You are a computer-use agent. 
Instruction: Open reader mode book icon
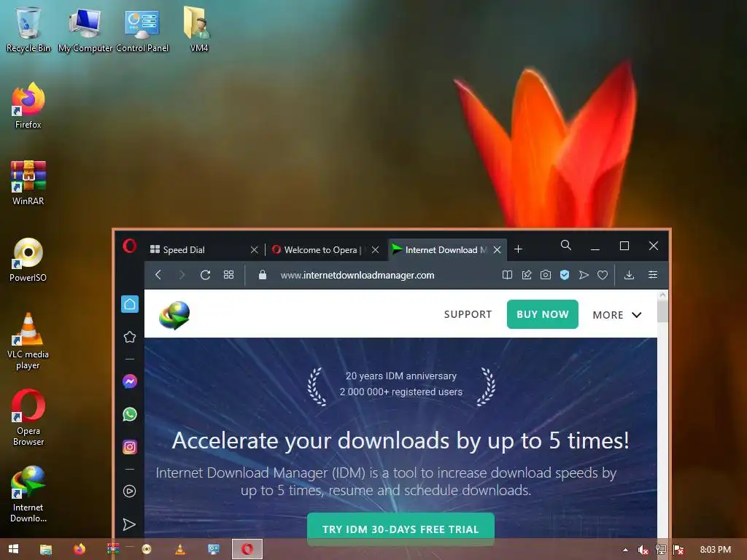[x=508, y=275]
